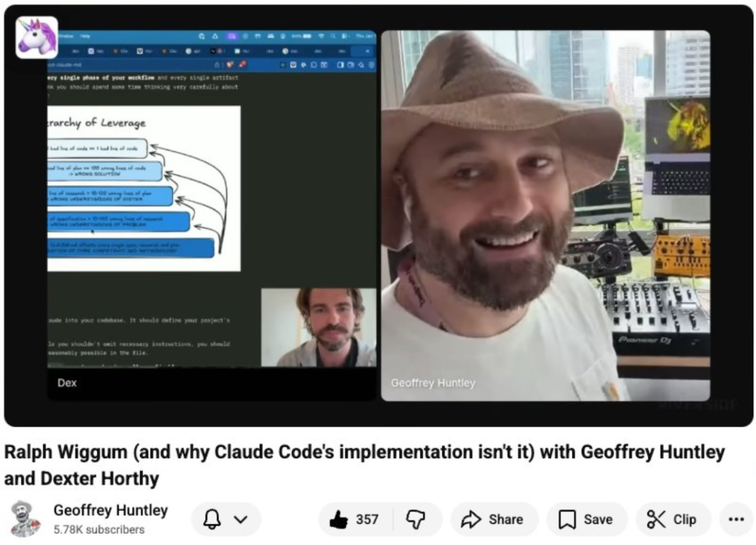756x545 pixels.
Task: Click the Geoffrey Huntley caption in the video
Action: click(x=433, y=383)
